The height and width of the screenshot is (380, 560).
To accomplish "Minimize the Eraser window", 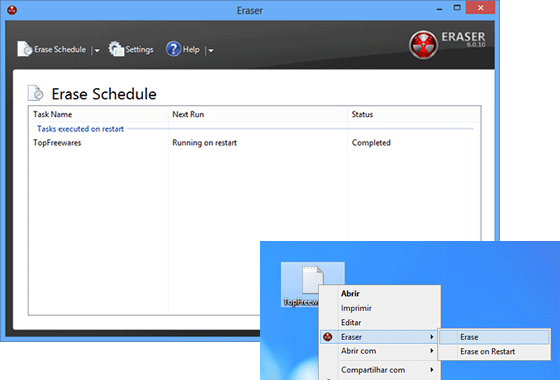I will [x=439, y=8].
